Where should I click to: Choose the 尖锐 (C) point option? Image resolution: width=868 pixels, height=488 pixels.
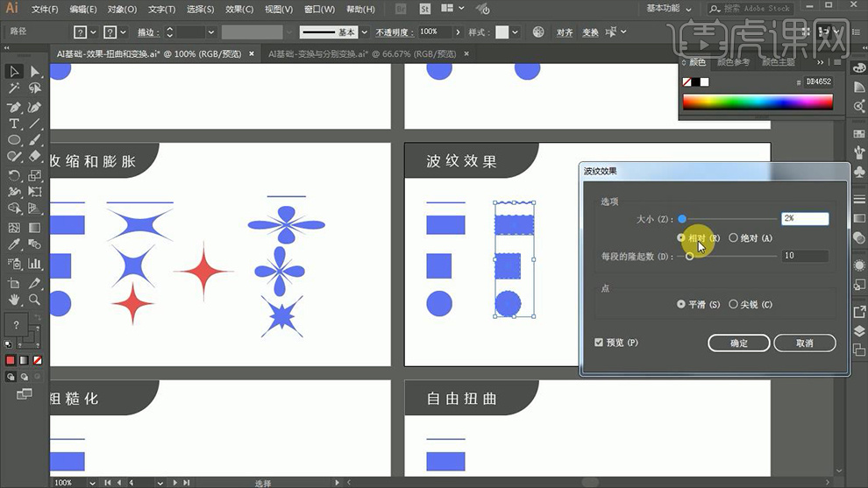[x=734, y=305]
